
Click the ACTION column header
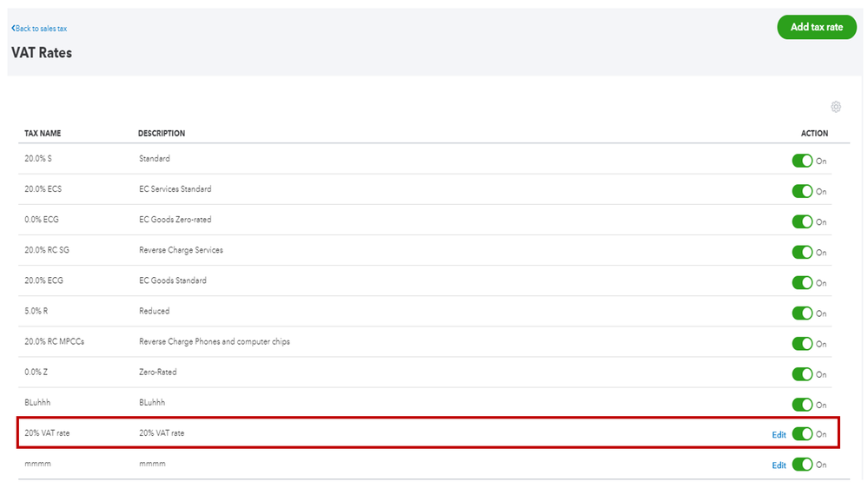point(814,134)
